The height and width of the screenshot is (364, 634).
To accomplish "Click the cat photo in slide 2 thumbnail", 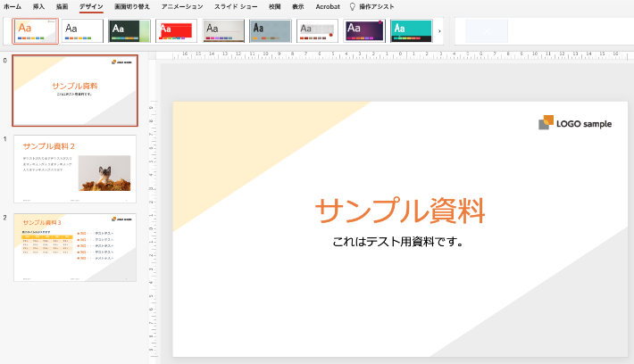I will coord(104,173).
